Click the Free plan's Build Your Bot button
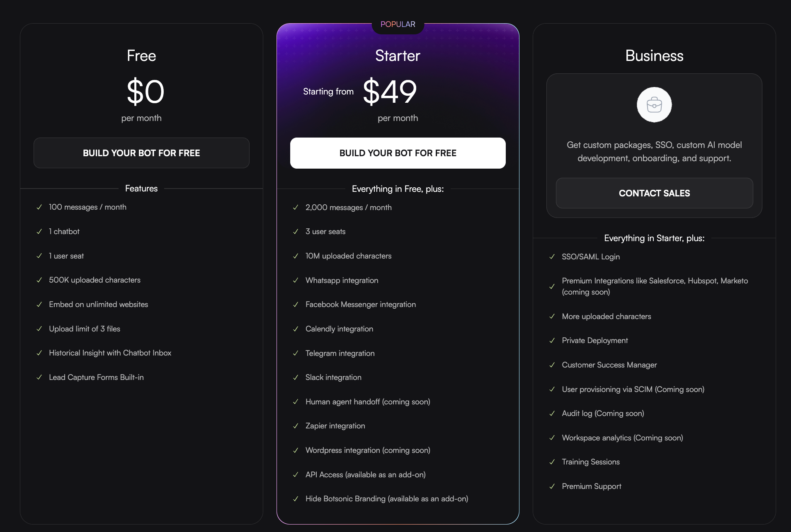The height and width of the screenshot is (532, 791). pyautogui.click(x=141, y=153)
